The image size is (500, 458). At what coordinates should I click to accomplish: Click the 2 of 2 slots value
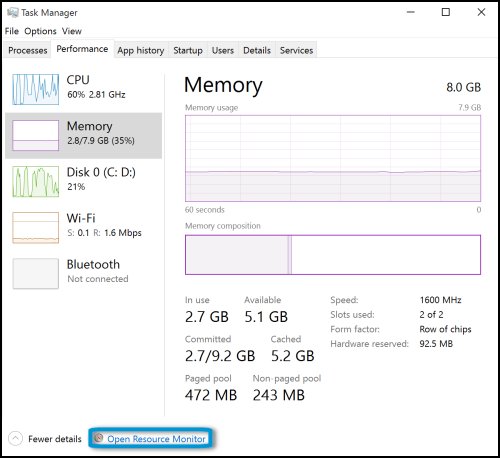[431, 314]
